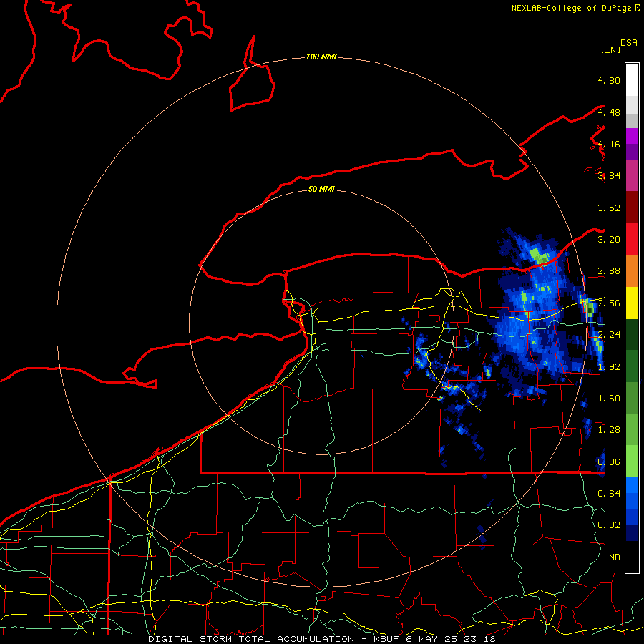
Task: Pick the navy swatch beside 0.32
Action: 632,532
